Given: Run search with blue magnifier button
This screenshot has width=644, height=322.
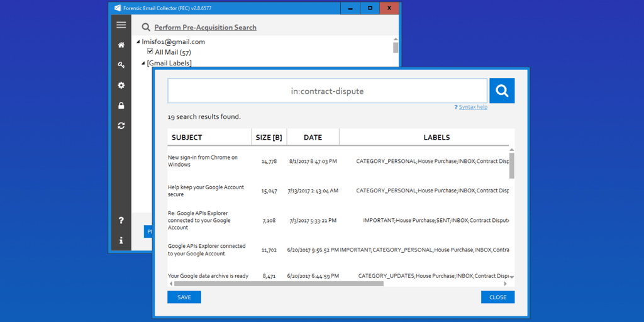Looking at the screenshot, I should (502, 91).
